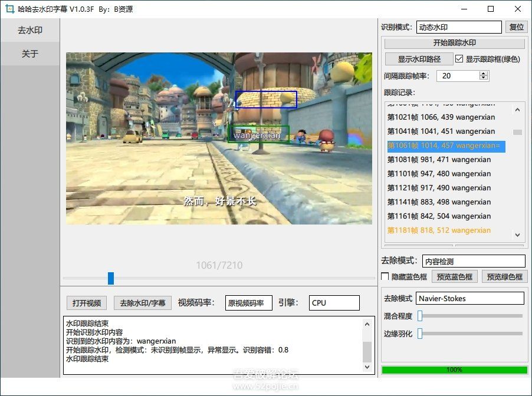Select the 去水印 tab
This screenshot has width=532, height=396.
(x=29, y=30)
